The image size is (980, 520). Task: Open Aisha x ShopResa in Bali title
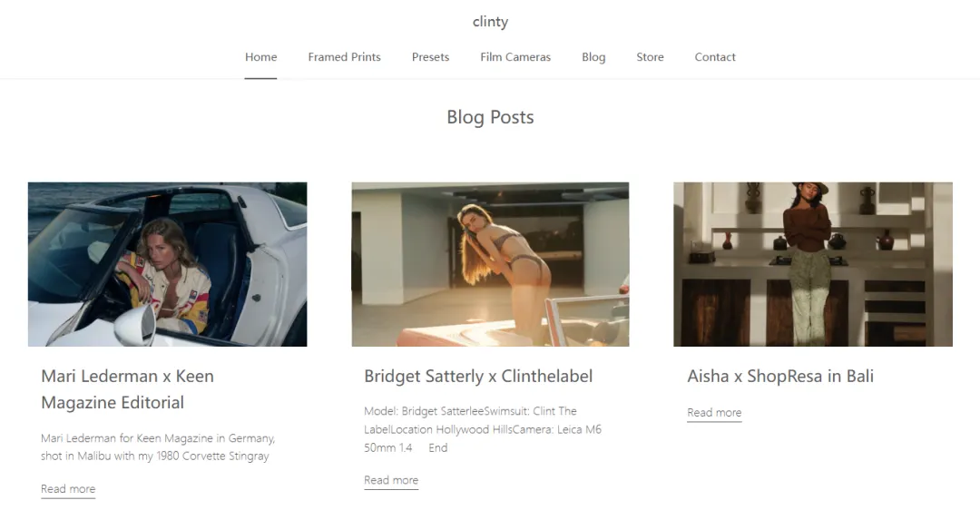tap(780, 377)
